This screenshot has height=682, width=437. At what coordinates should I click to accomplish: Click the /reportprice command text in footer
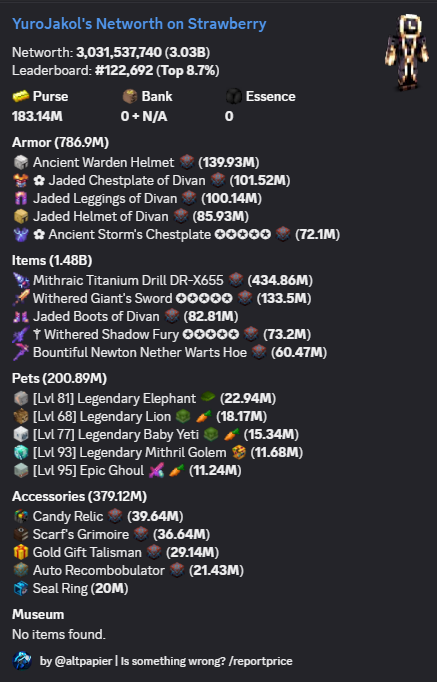tap(260, 661)
